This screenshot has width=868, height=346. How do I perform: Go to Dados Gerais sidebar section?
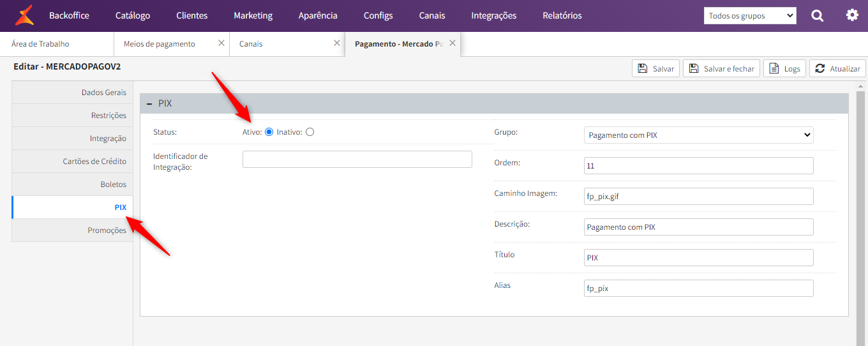tap(72, 93)
